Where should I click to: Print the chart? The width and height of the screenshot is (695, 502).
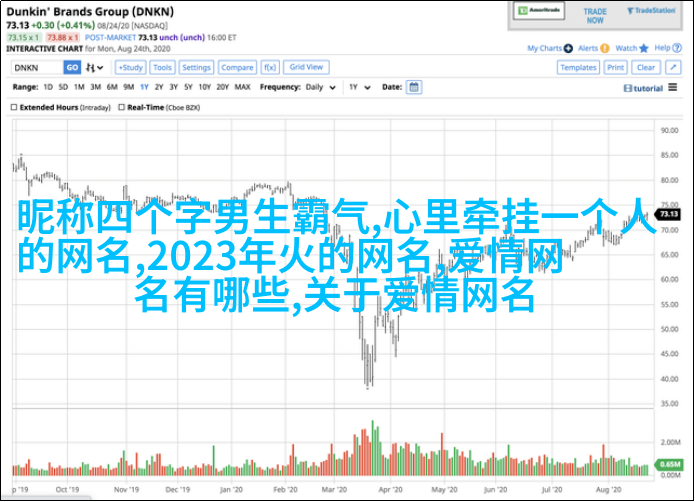click(x=615, y=68)
